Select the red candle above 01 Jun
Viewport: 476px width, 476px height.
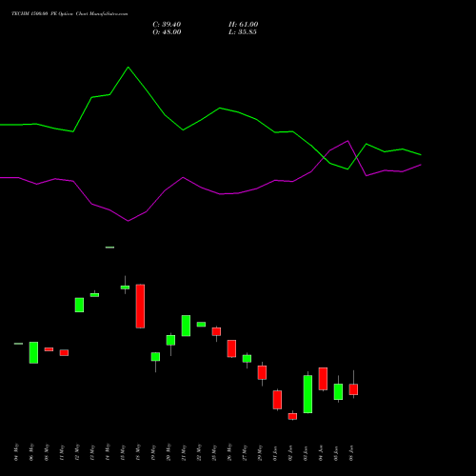pos(277,400)
